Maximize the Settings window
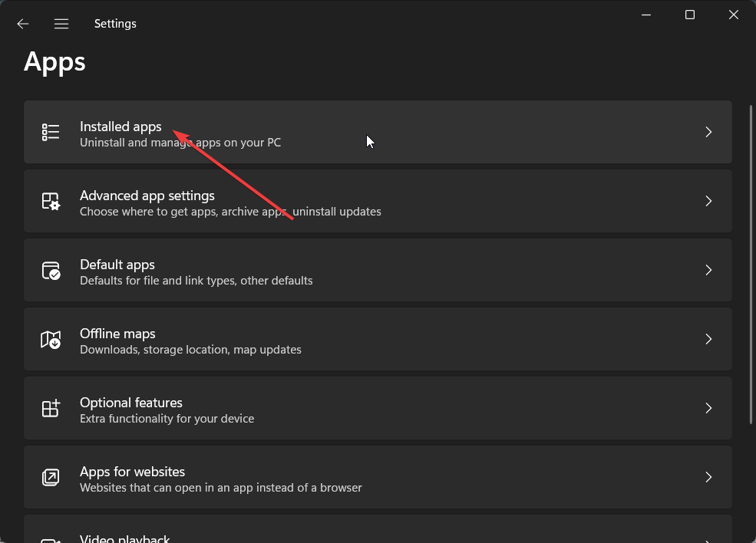 [690, 15]
